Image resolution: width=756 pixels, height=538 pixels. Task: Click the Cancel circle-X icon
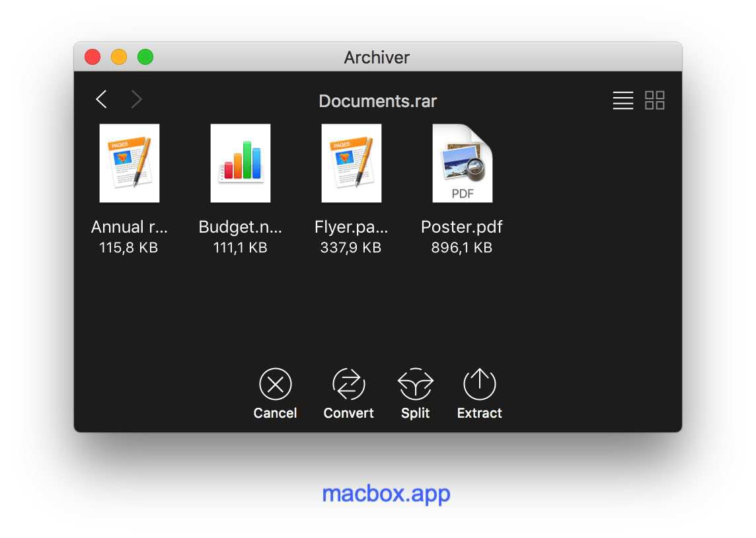point(276,384)
